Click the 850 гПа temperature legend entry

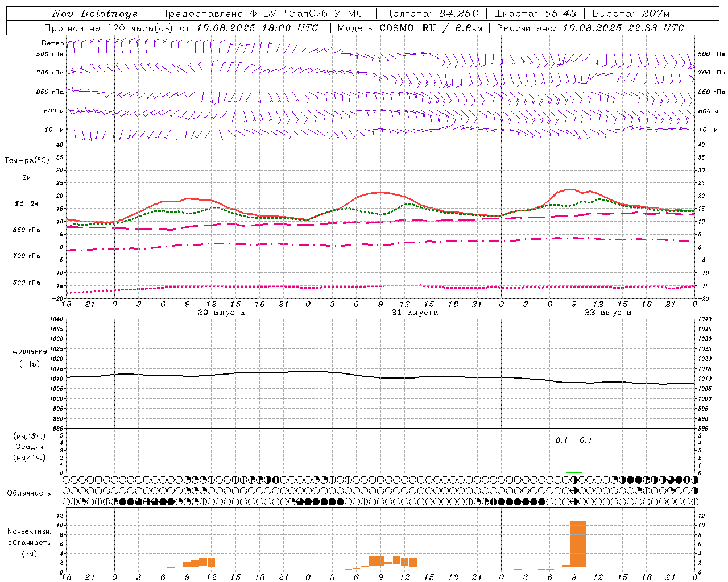click(26, 232)
